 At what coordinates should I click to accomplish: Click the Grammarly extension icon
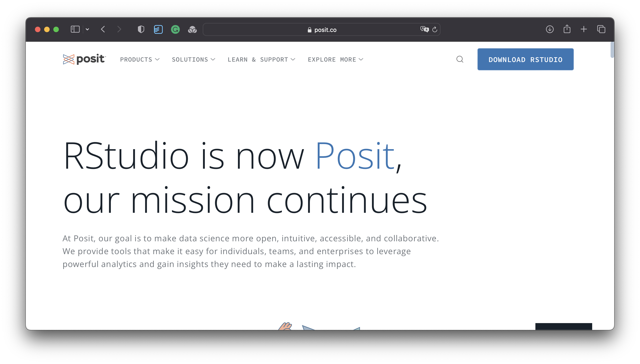click(175, 29)
